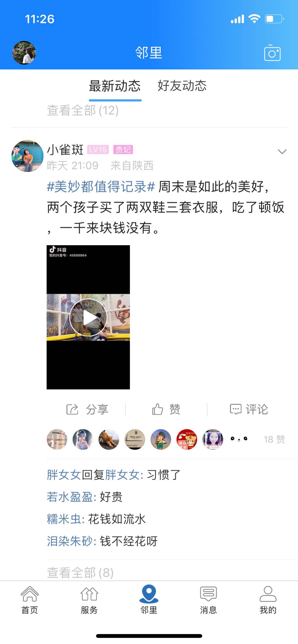Open 评论 comment icon

pos(235,409)
